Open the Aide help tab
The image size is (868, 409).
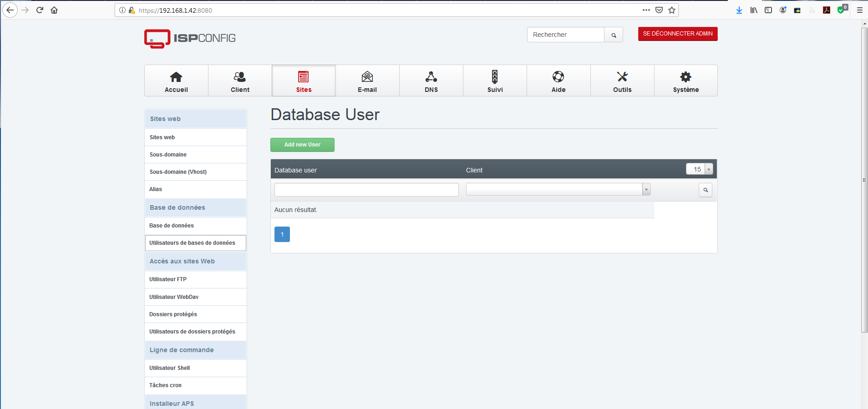click(x=558, y=81)
